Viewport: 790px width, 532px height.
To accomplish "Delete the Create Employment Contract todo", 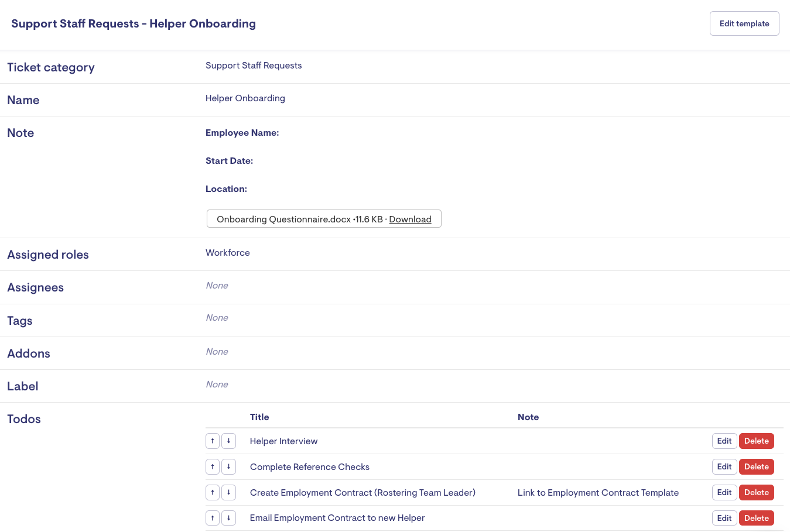I will pos(756,492).
